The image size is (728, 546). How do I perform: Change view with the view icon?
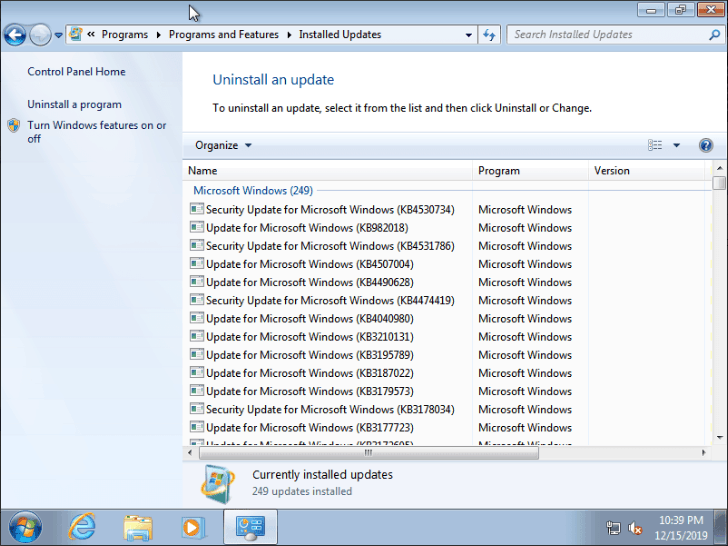[x=655, y=145]
